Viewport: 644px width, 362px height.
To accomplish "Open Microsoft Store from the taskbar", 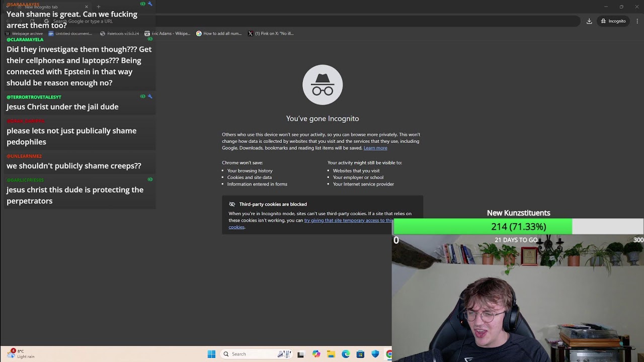I will 360,354.
